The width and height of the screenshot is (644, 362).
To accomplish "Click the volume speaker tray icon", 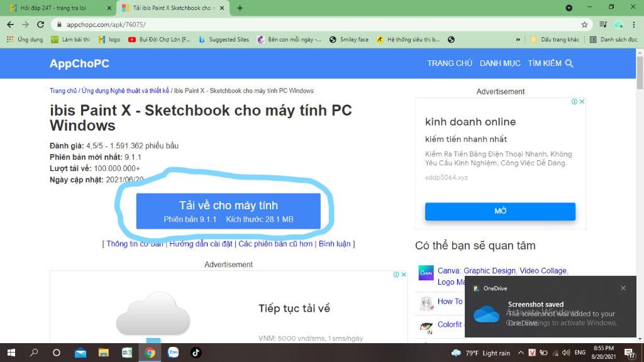I will click(x=566, y=353).
